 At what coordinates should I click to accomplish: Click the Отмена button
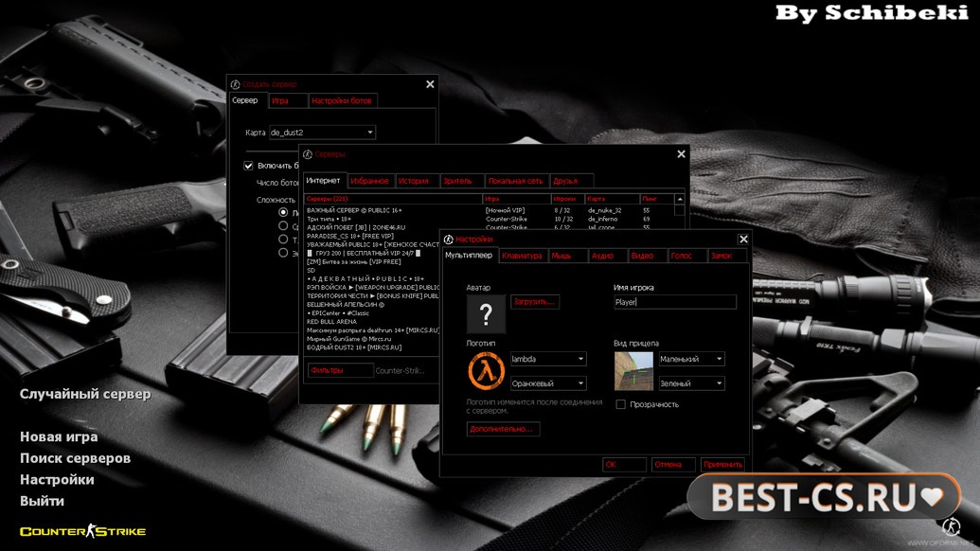pyautogui.click(x=674, y=464)
